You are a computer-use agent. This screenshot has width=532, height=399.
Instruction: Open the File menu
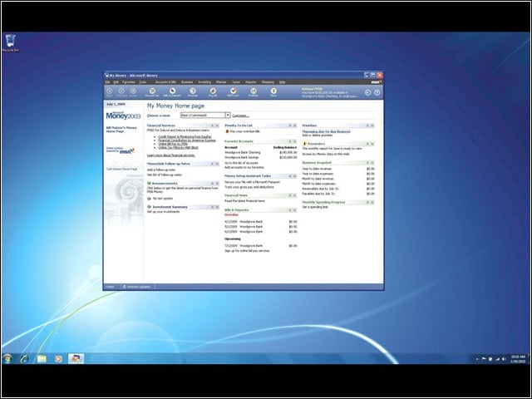pyautogui.click(x=107, y=82)
